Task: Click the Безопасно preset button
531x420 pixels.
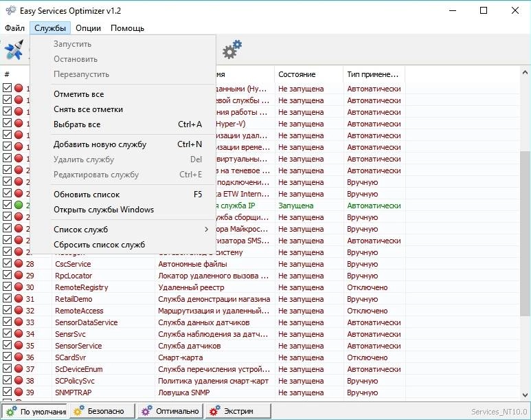Action: click(102, 411)
